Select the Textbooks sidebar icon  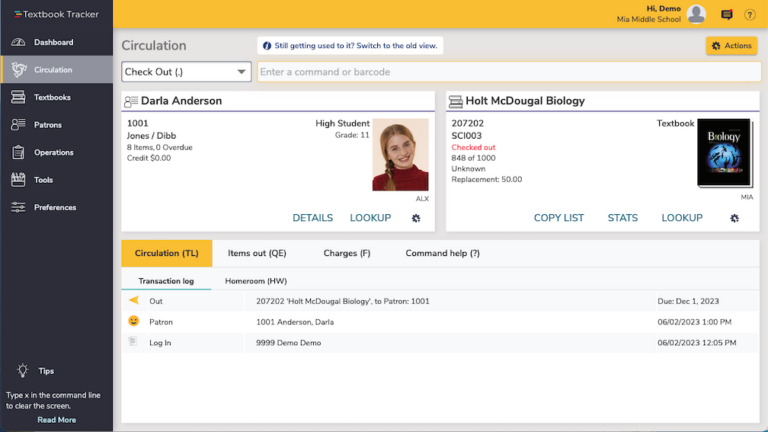pyautogui.click(x=17, y=98)
